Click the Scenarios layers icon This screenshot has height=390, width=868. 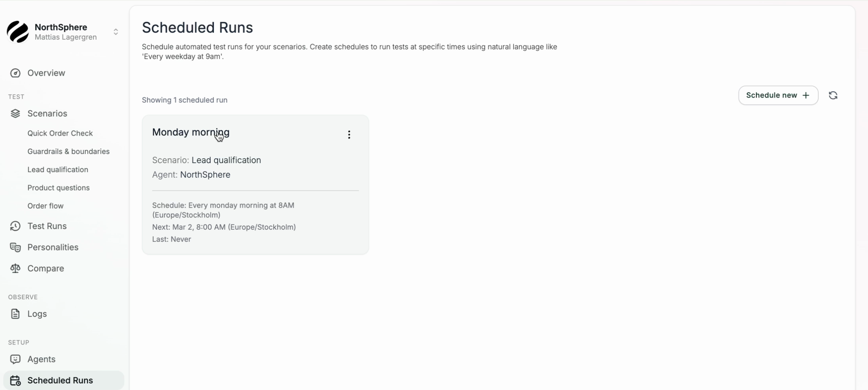click(x=15, y=113)
